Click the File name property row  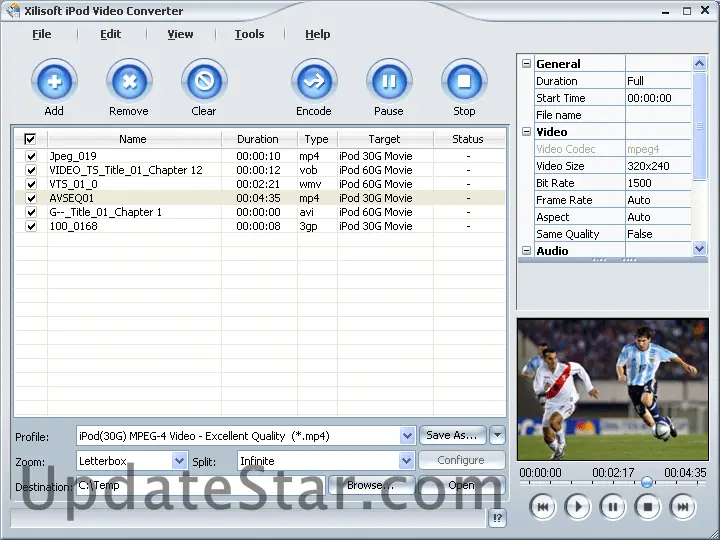point(613,115)
